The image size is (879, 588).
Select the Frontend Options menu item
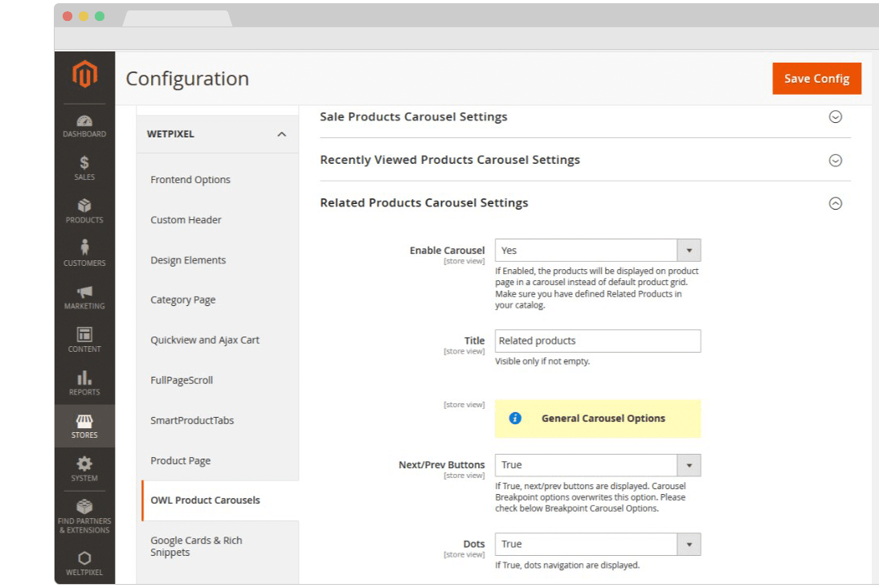(x=190, y=180)
